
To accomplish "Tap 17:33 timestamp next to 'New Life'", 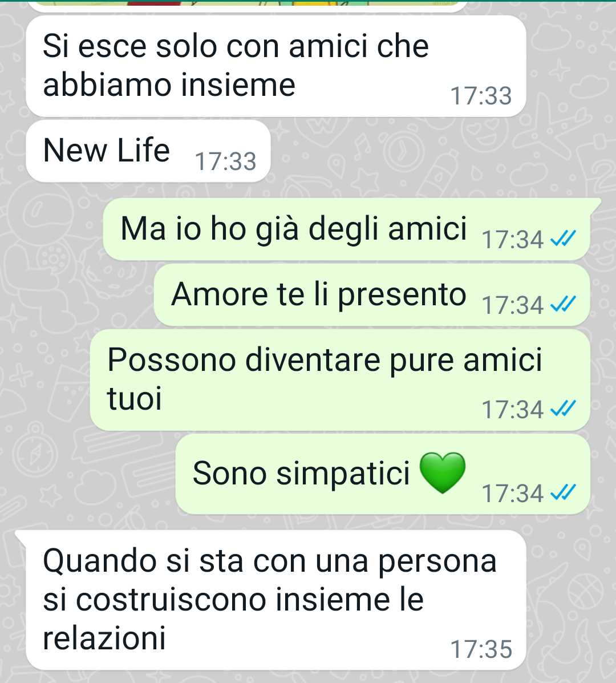I will pyautogui.click(x=225, y=161).
